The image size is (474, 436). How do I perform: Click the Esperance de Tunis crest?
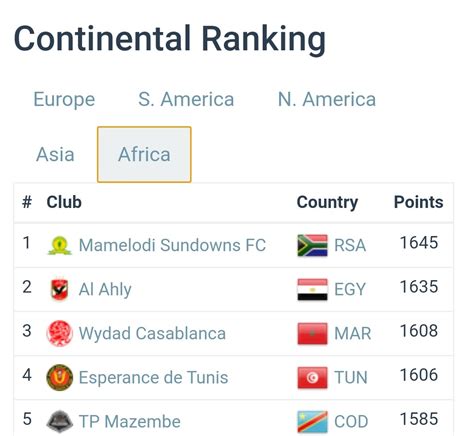point(60,377)
